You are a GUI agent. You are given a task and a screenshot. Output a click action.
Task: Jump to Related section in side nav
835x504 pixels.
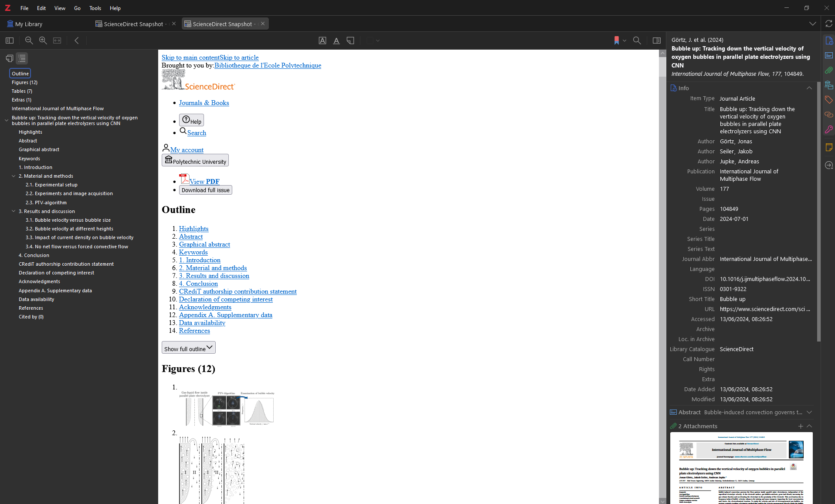coord(828,115)
